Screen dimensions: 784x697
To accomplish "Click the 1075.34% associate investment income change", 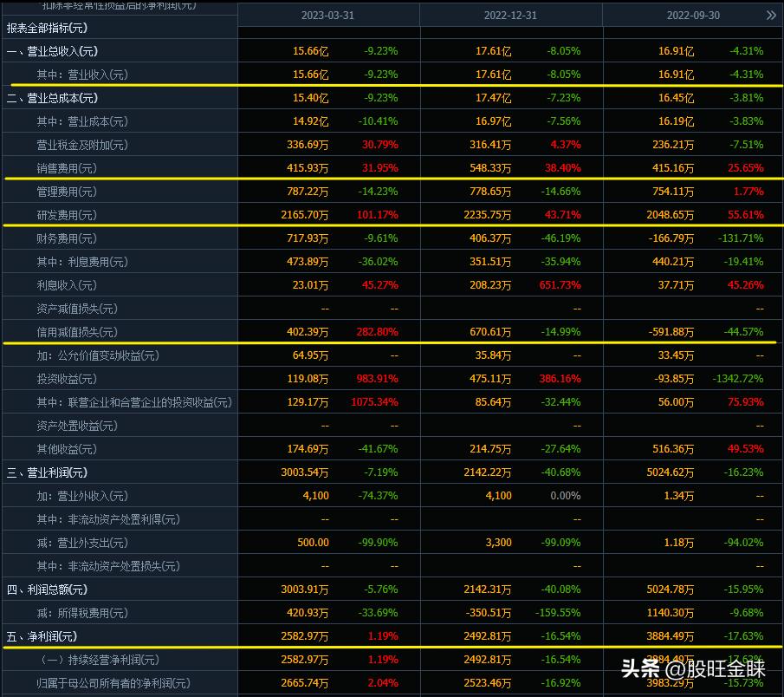I will [x=374, y=402].
